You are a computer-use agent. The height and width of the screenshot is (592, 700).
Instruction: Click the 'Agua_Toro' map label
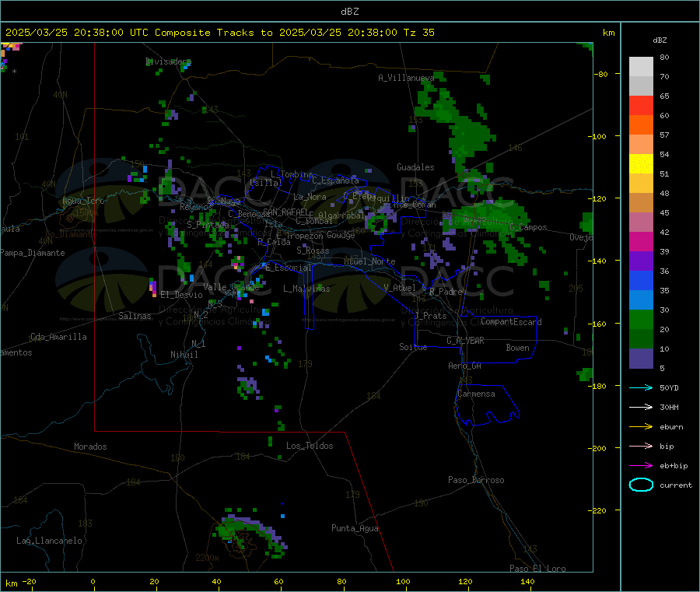[83, 201]
